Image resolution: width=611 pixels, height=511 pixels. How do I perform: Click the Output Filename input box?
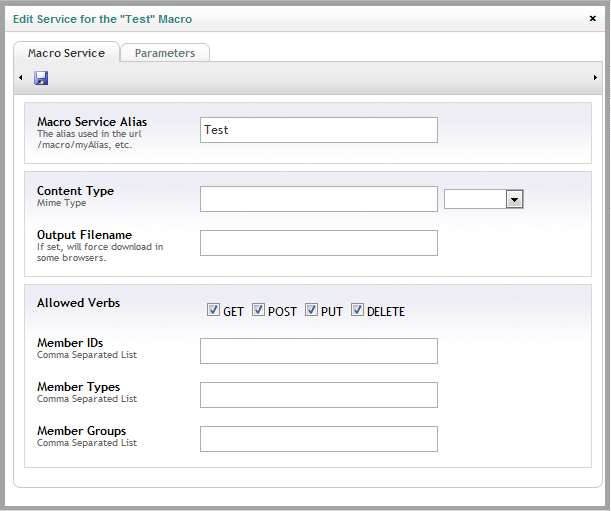point(319,243)
